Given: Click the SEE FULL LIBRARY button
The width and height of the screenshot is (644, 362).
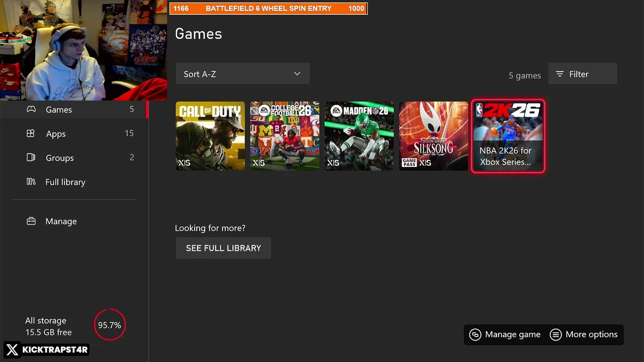Looking at the screenshot, I should pyautogui.click(x=223, y=248).
